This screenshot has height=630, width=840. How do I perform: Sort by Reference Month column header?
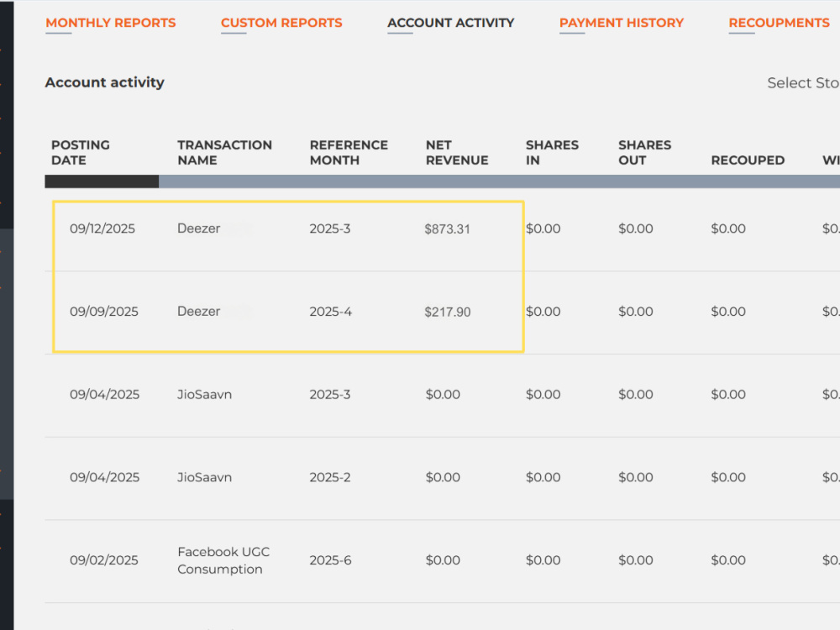pyautogui.click(x=349, y=153)
